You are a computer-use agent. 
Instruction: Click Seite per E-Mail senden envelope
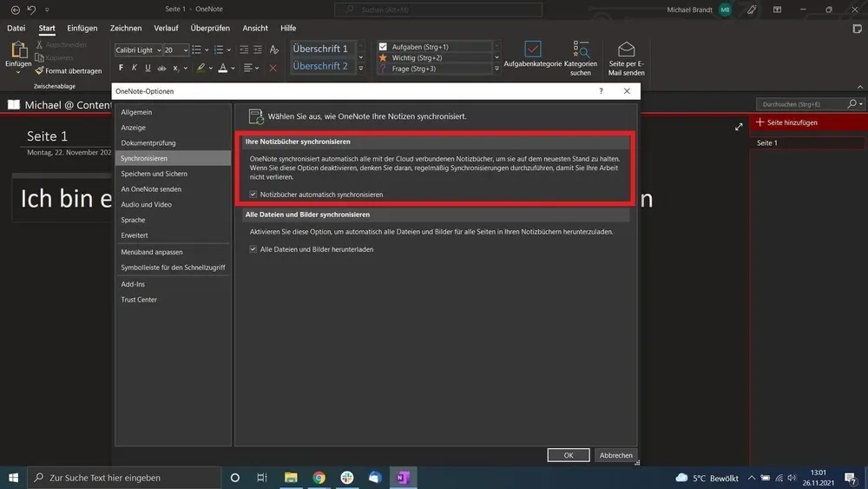pyautogui.click(x=626, y=50)
